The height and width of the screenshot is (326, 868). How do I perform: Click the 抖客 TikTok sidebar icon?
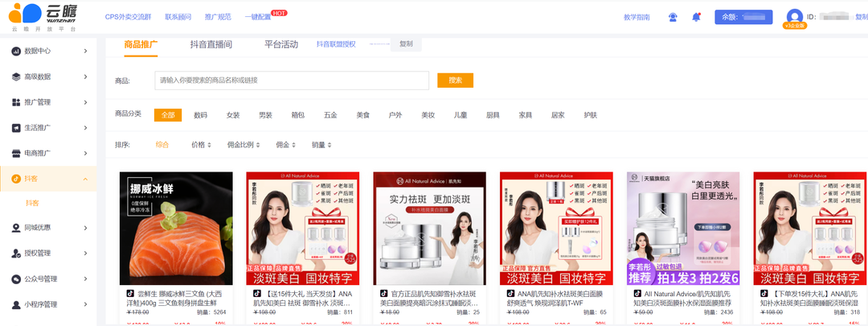(16, 179)
